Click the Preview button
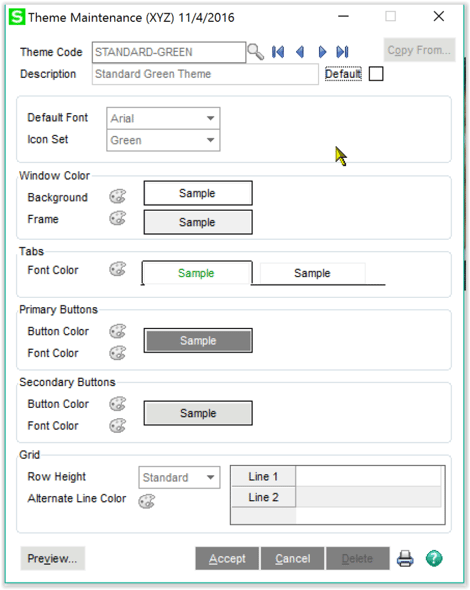This screenshot has width=470, height=590. click(52, 558)
